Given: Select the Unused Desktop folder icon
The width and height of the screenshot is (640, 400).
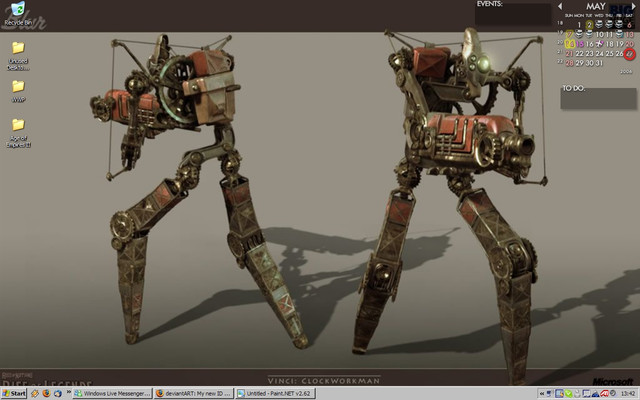Looking at the screenshot, I should coord(18,56).
